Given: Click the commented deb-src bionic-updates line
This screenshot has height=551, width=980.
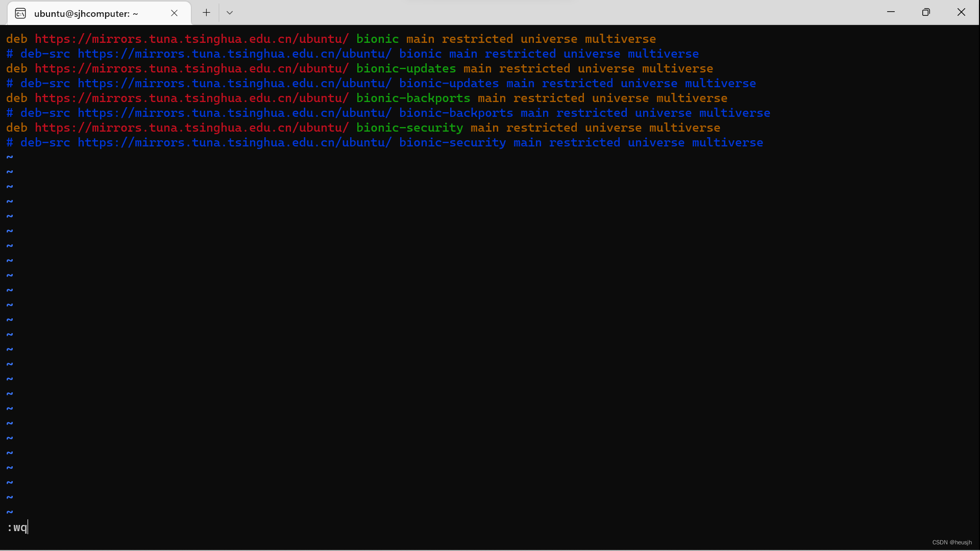Looking at the screenshot, I should [x=381, y=83].
